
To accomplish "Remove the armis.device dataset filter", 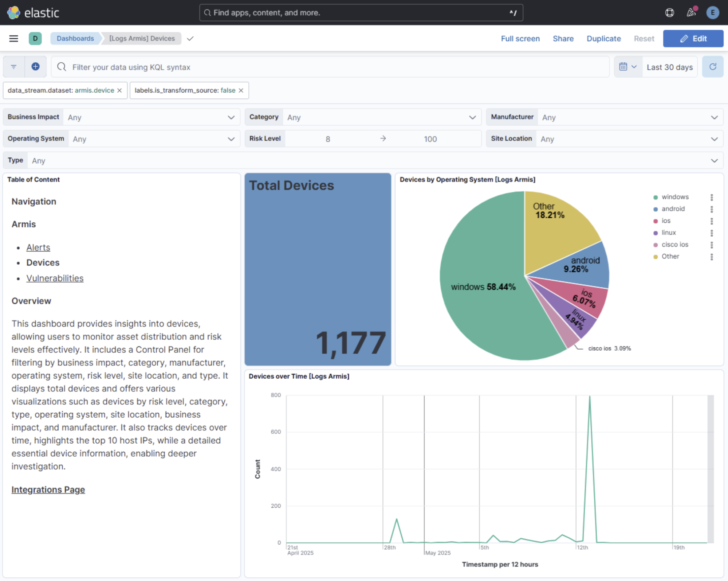I will click(x=120, y=90).
